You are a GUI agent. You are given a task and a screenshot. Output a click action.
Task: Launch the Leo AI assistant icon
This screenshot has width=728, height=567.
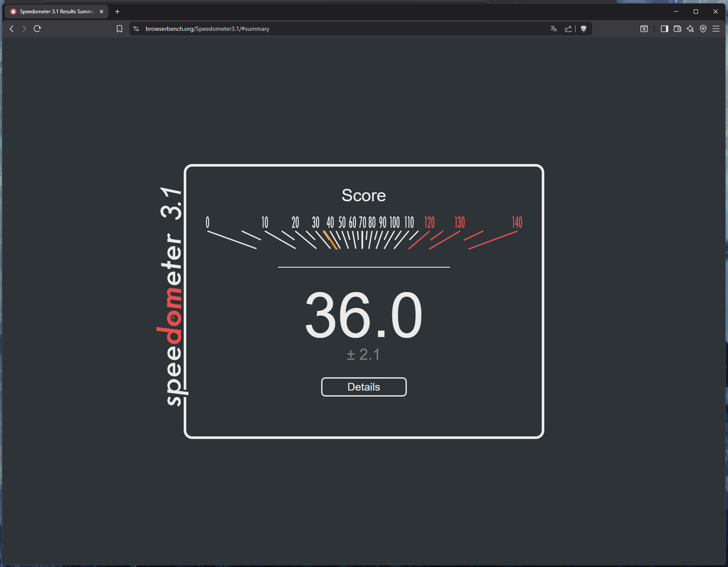coord(690,29)
